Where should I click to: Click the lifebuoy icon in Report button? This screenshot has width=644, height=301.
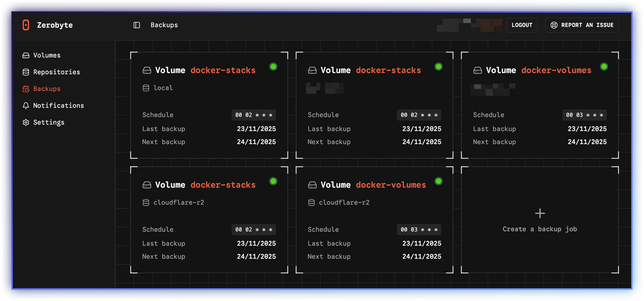554,25
